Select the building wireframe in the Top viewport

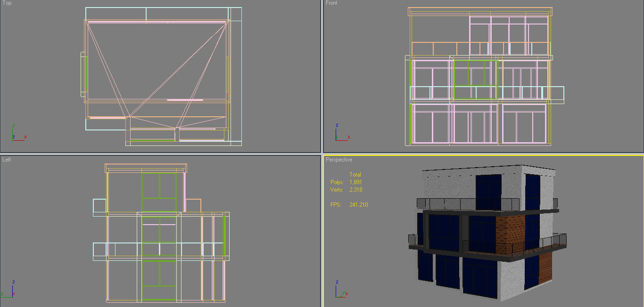[161, 76]
